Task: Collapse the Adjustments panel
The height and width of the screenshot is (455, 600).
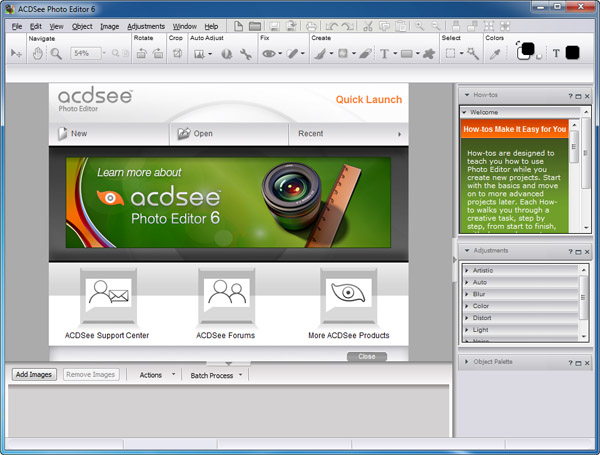Action: coord(465,250)
